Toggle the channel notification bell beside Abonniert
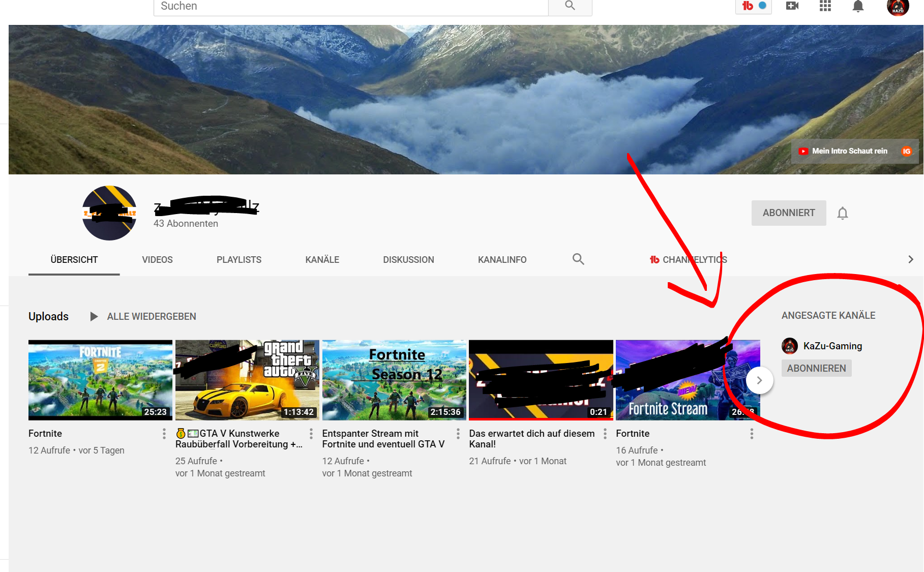The image size is (924, 572). click(843, 213)
